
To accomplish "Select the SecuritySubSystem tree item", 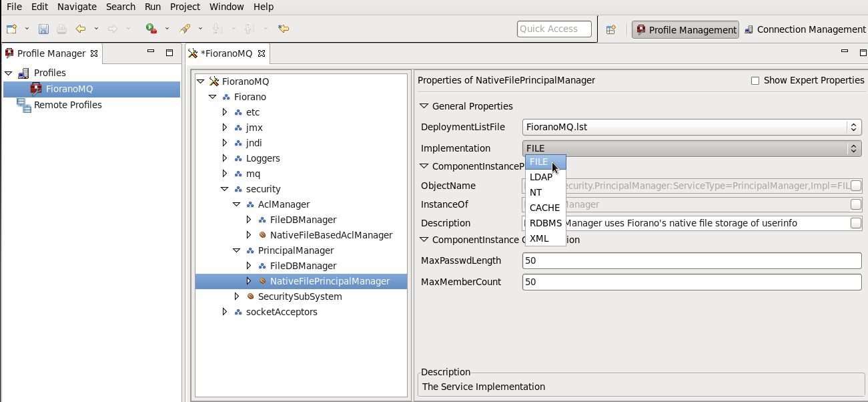I will [x=300, y=296].
